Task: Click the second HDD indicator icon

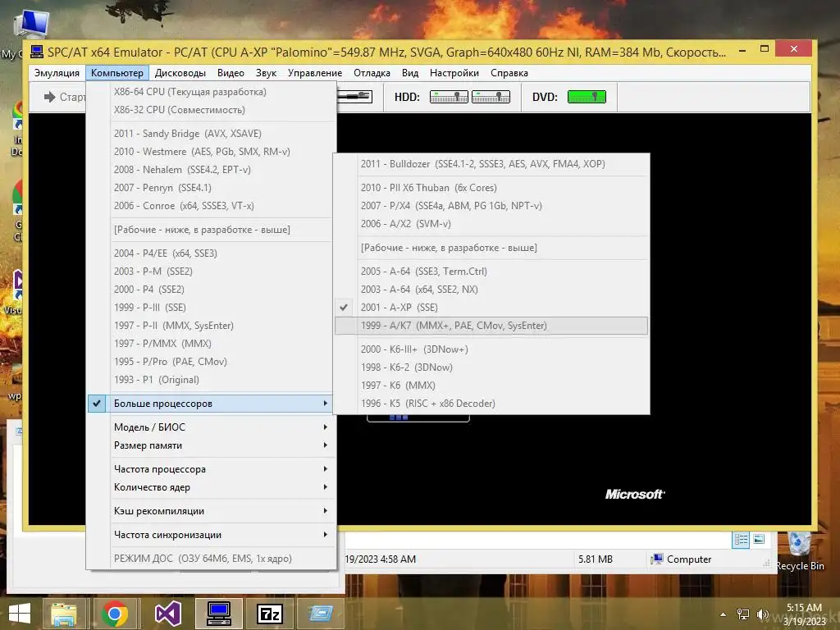Action: coord(491,97)
